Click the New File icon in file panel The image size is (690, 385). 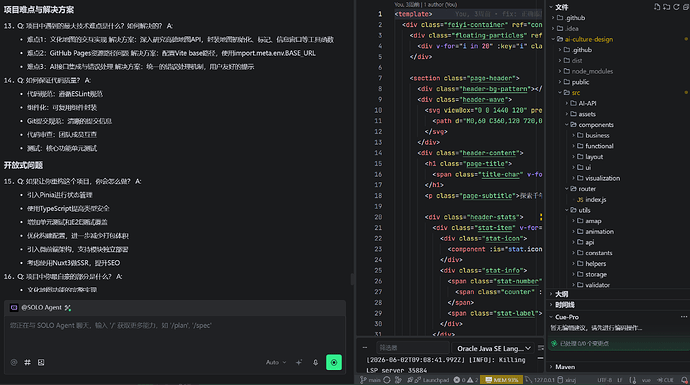click(x=657, y=7)
